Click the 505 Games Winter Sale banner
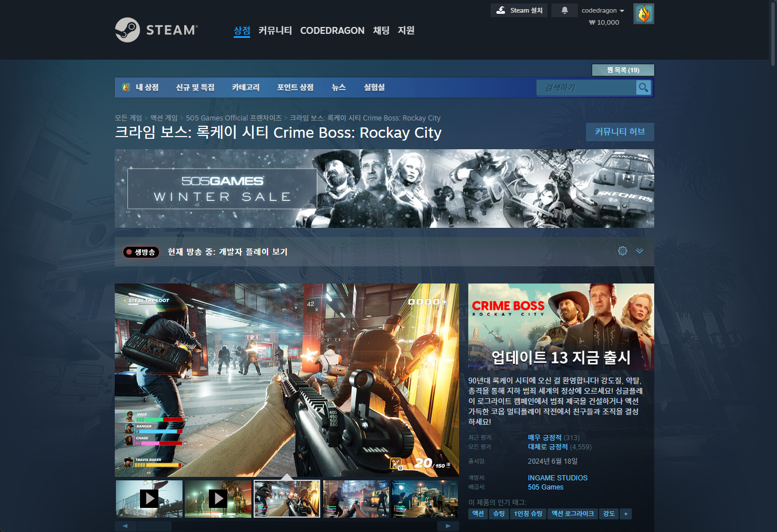 [x=384, y=189]
